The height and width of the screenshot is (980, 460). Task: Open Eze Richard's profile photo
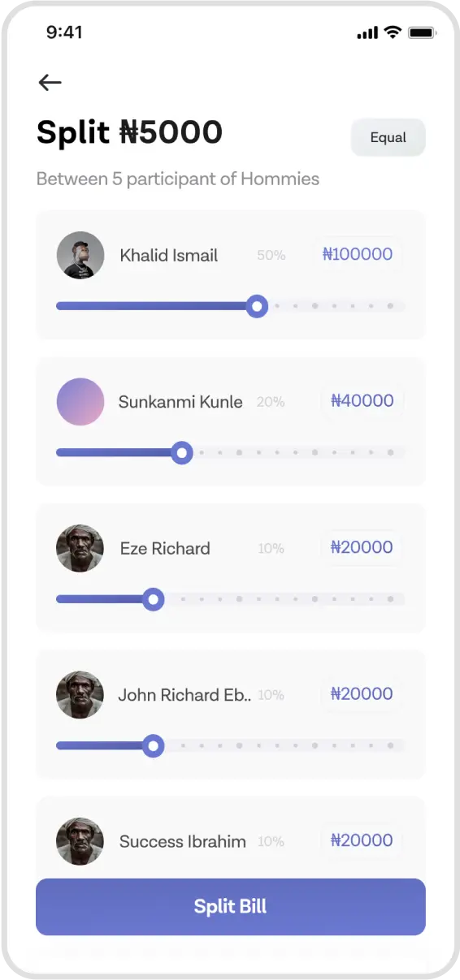pos(80,548)
